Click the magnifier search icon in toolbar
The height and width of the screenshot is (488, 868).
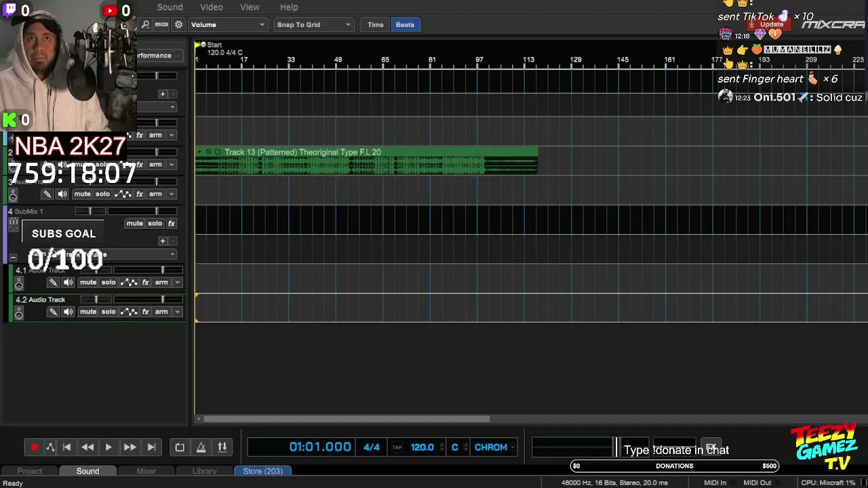(x=145, y=24)
